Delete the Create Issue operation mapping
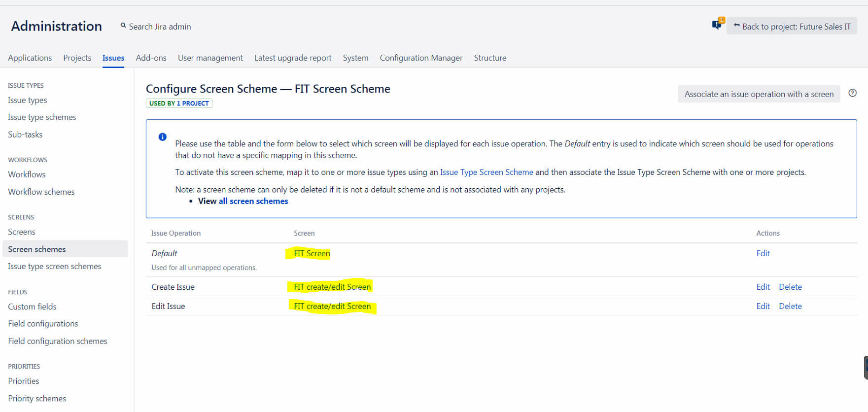Screen dimensions: 868x412 [790, 287]
